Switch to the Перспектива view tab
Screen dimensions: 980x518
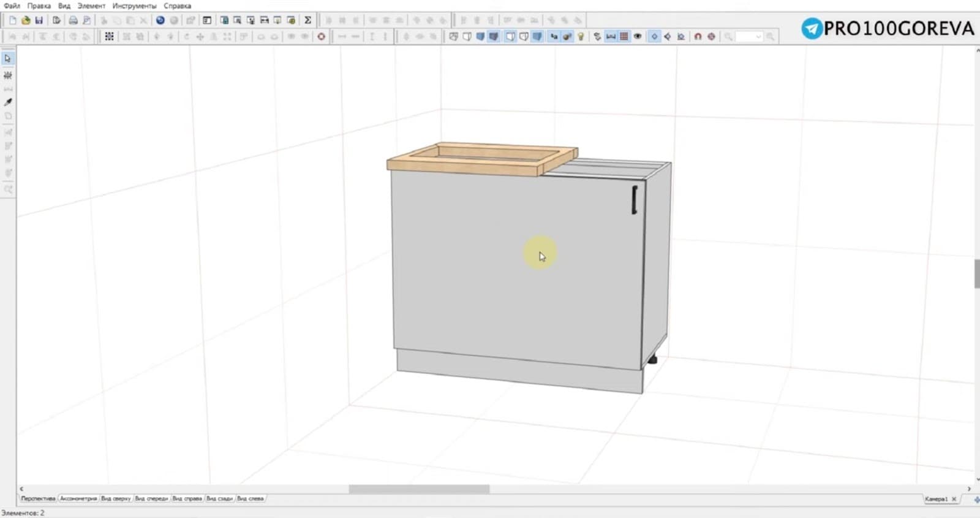38,498
